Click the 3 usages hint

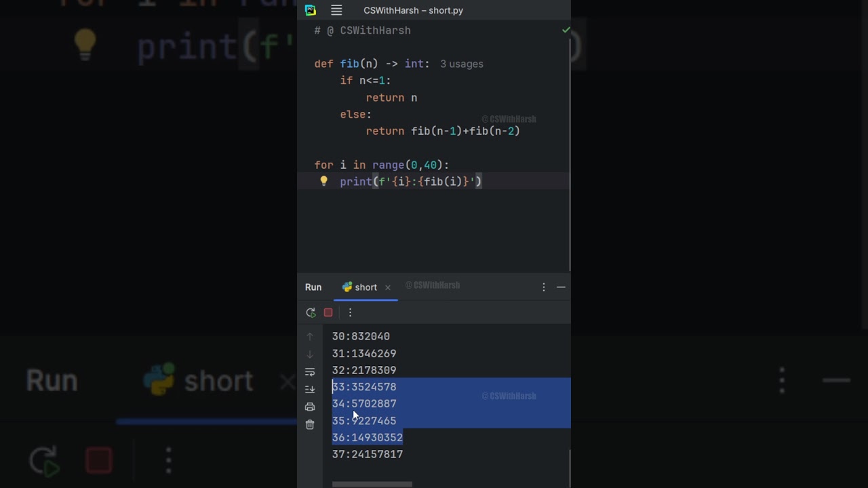(x=462, y=64)
